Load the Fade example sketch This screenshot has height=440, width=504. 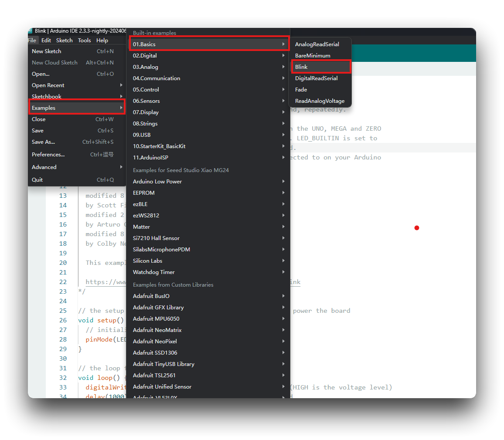(x=320, y=90)
